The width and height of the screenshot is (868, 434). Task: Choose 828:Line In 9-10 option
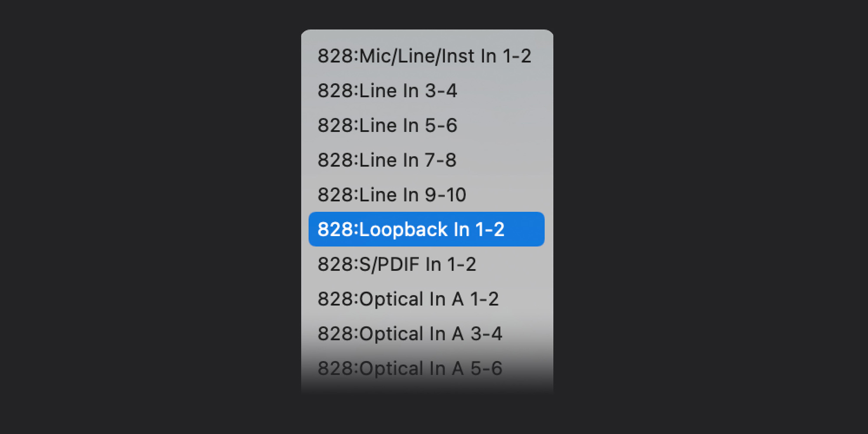click(391, 195)
